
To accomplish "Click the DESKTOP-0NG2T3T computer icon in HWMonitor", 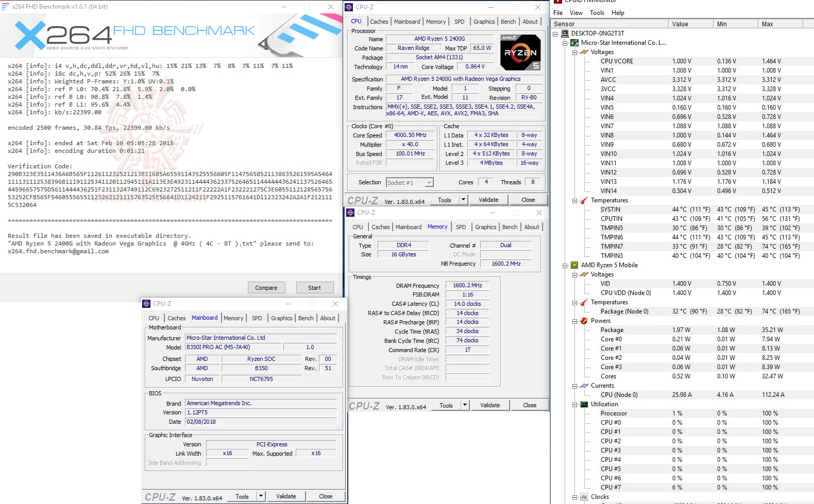I will coord(565,33).
